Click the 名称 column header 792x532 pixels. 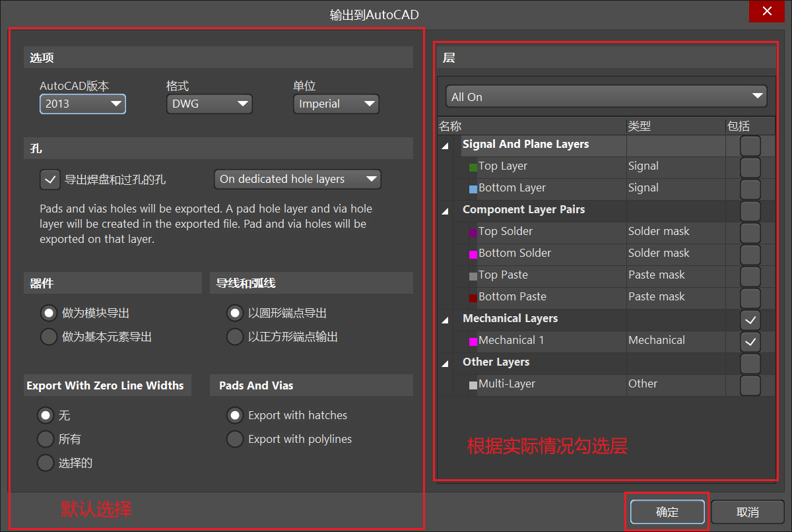tap(532, 126)
